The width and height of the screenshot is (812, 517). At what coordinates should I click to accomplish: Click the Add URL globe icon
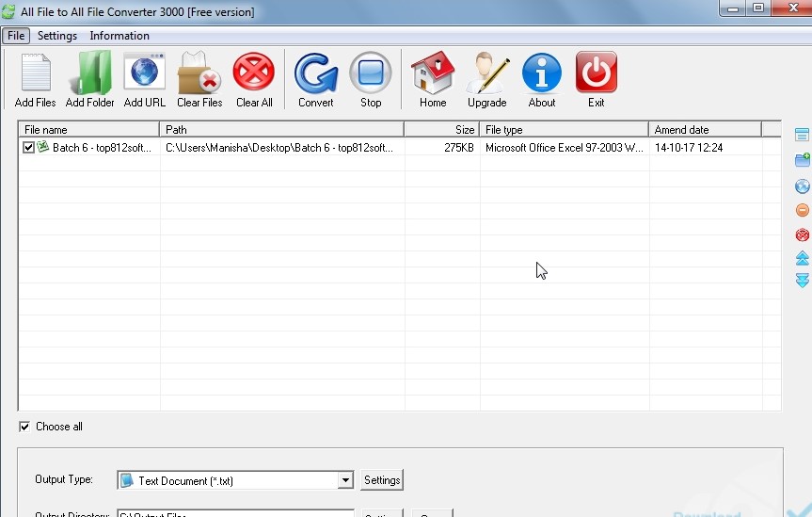tap(145, 72)
